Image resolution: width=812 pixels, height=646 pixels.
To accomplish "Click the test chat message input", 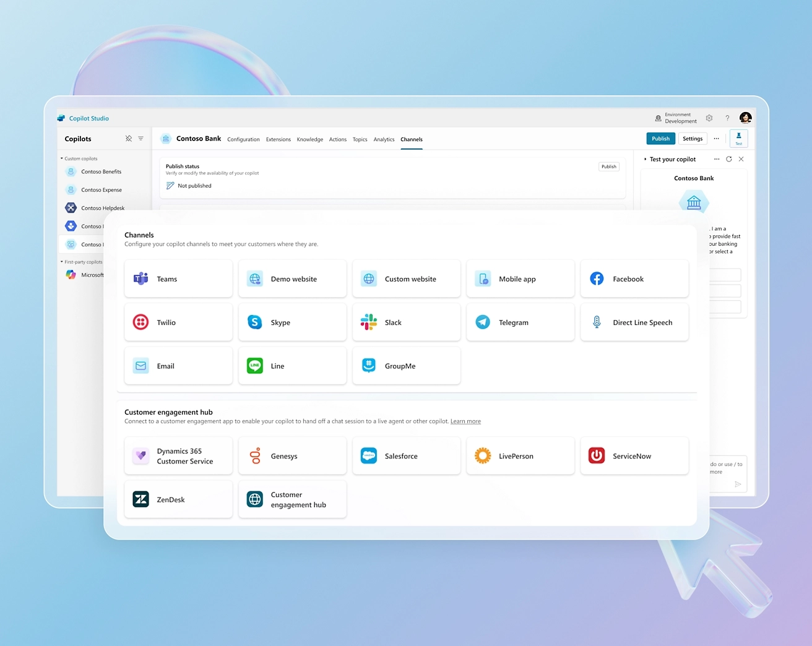I will [x=727, y=473].
